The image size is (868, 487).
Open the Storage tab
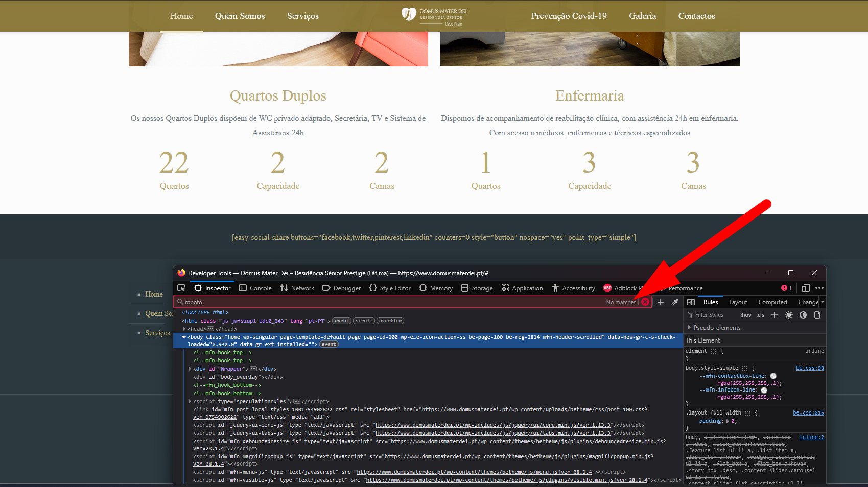pyautogui.click(x=477, y=288)
